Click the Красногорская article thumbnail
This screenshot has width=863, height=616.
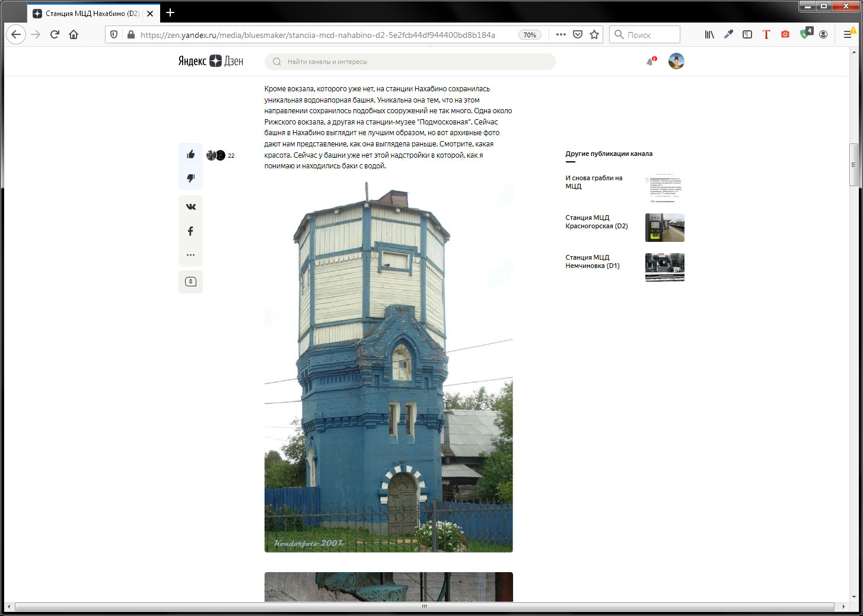[665, 228]
